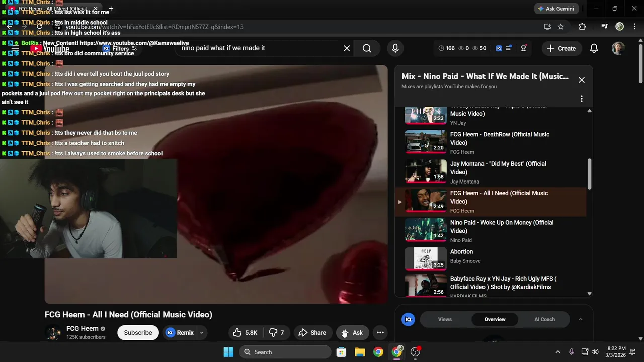
Task: Like the video showing 5.8K
Action: click(x=246, y=333)
